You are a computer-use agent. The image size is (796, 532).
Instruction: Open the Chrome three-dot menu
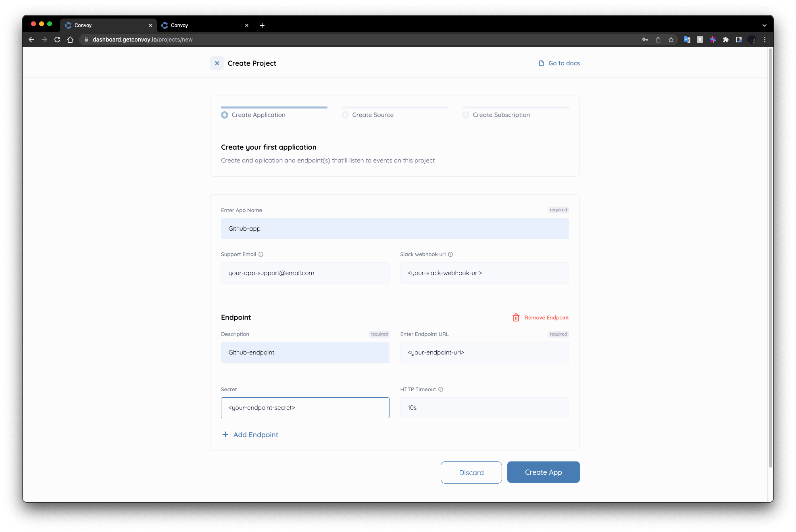[x=765, y=40]
